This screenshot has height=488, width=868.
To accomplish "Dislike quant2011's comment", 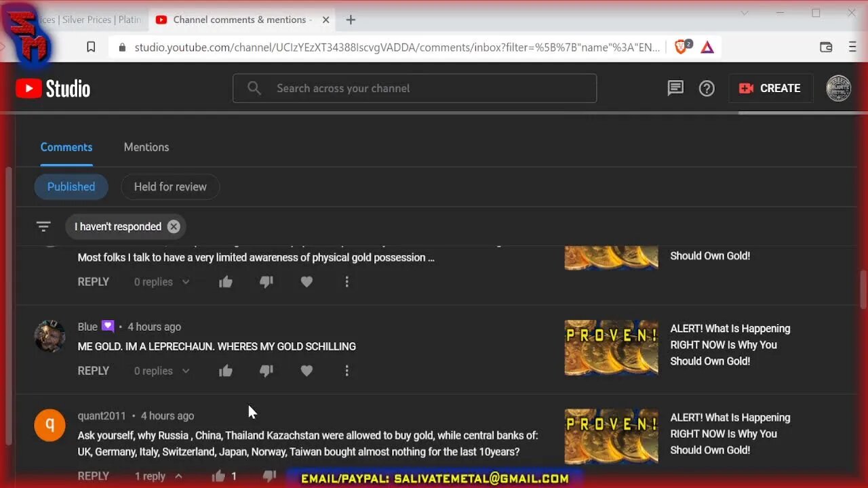I will tap(269, 476).
